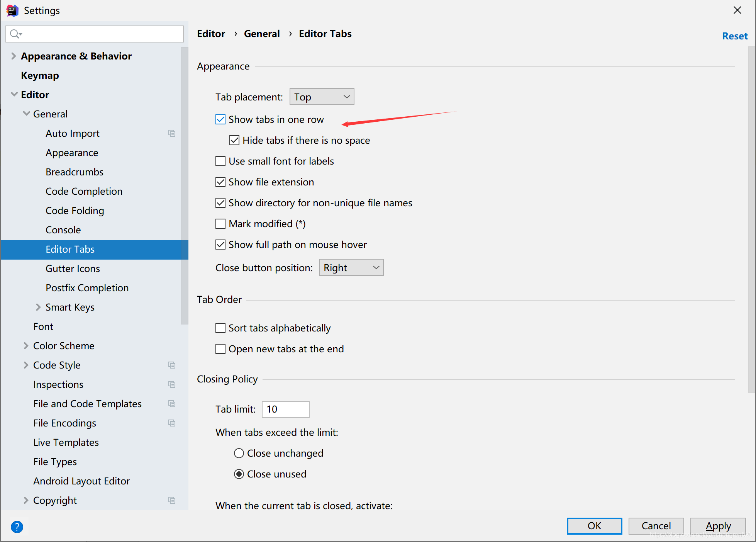756x542 pixels.
Task: Click the search magnifier icon
Action: 15,34
